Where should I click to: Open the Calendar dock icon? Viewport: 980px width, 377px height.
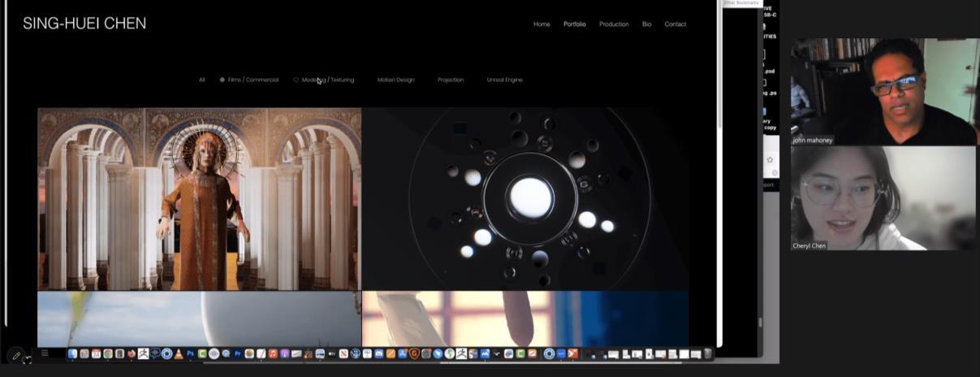tap(96, 353)
